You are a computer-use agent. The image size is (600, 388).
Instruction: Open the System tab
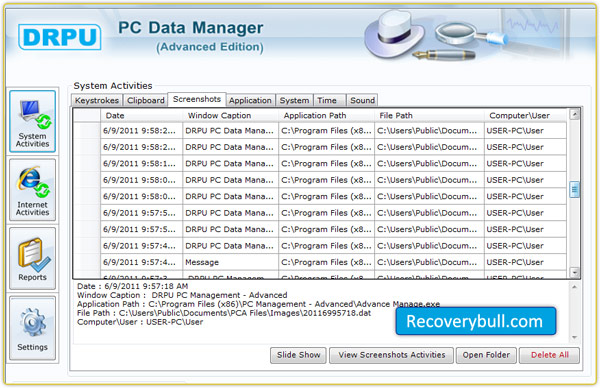294,100
